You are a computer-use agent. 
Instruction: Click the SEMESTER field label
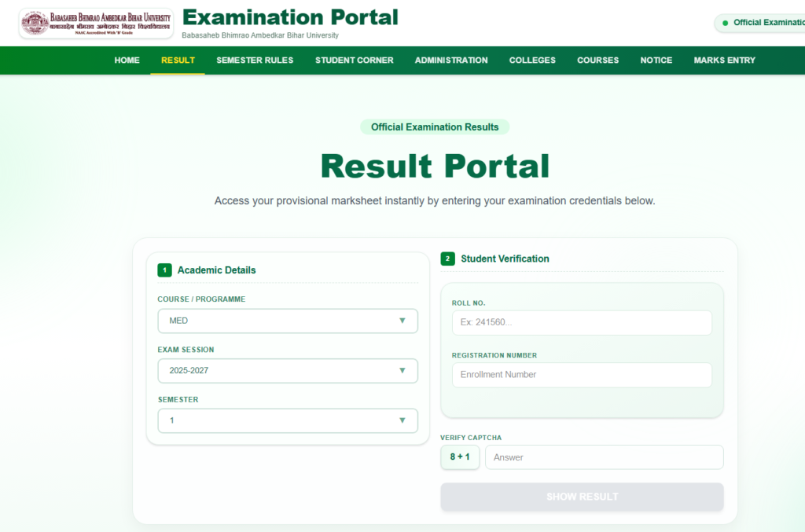178,399
